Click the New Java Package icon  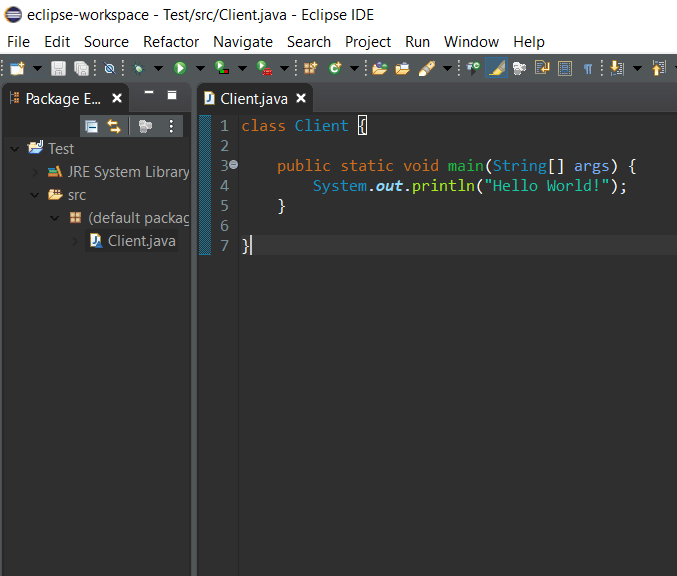click(x=310, y=68)
